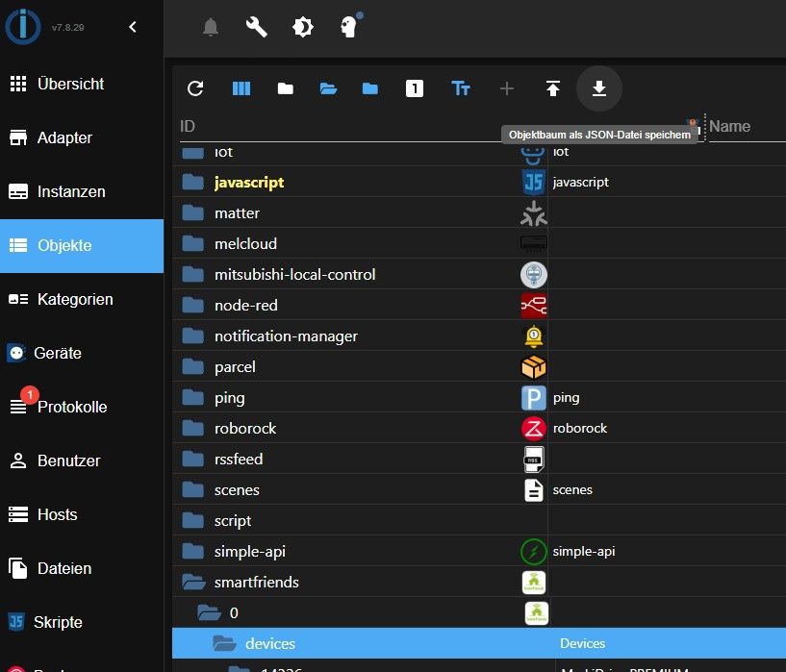Expand the matter folder

193,212
